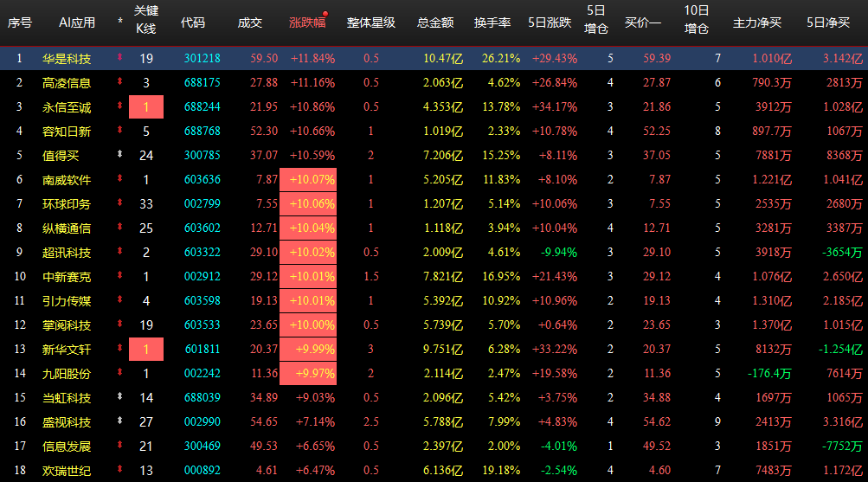868x482 pixels.
Task: Select stock name 华是科技
Action: tap(67, 59)
